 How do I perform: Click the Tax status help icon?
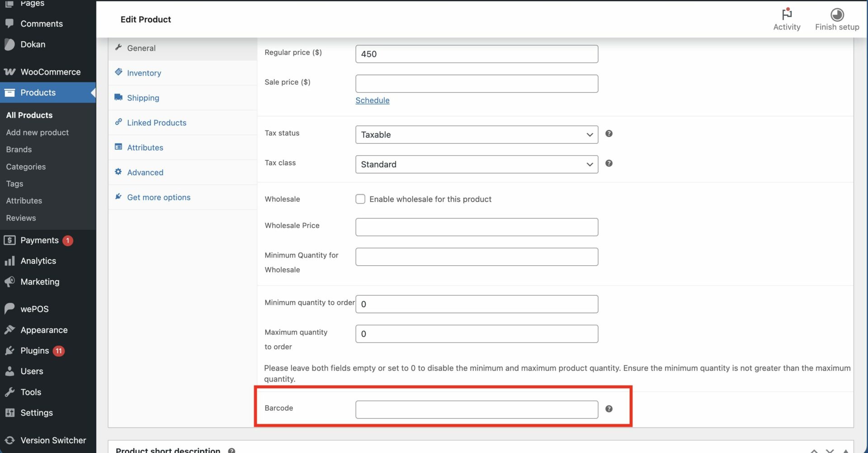click(609, 134)
